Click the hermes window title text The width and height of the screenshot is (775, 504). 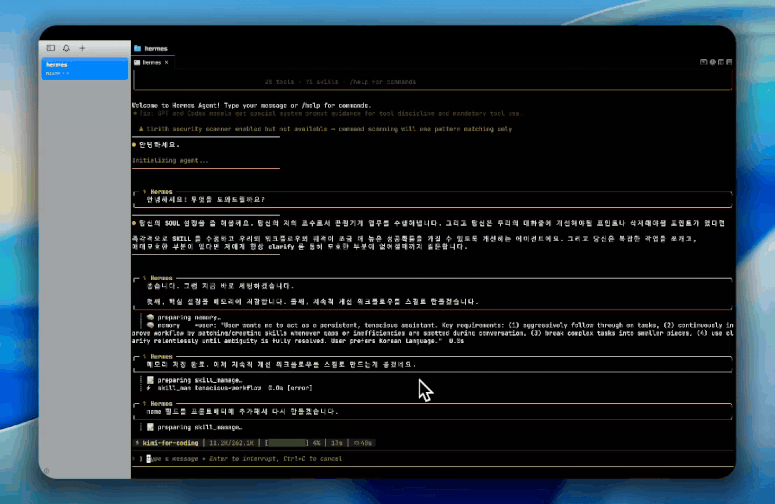(x=156, y=48)
